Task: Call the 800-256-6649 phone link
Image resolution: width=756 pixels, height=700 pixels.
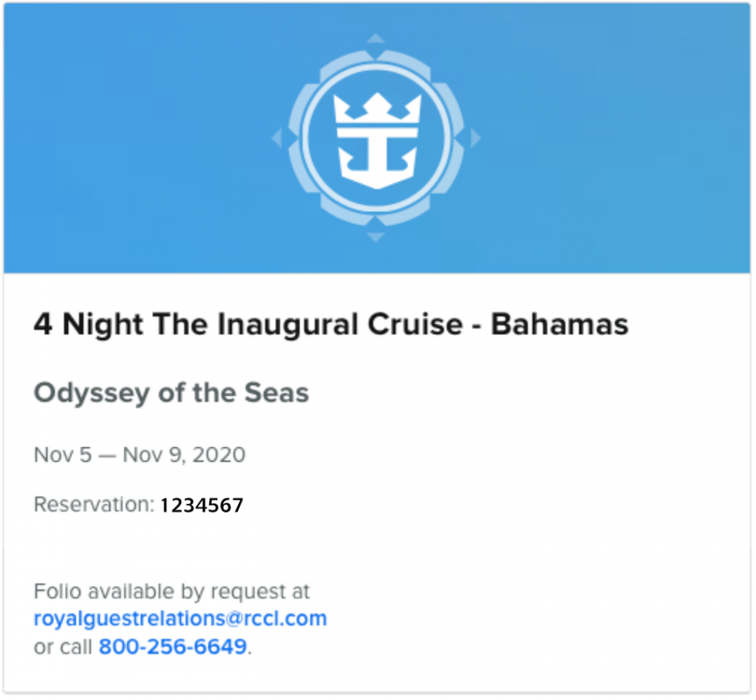Action: (173, 646)
